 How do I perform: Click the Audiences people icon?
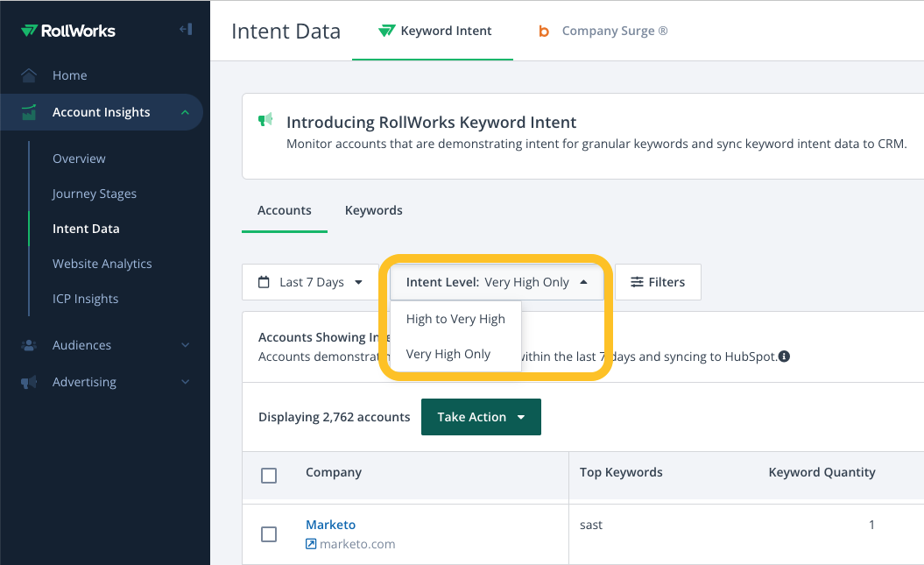[x=29, y=345]
